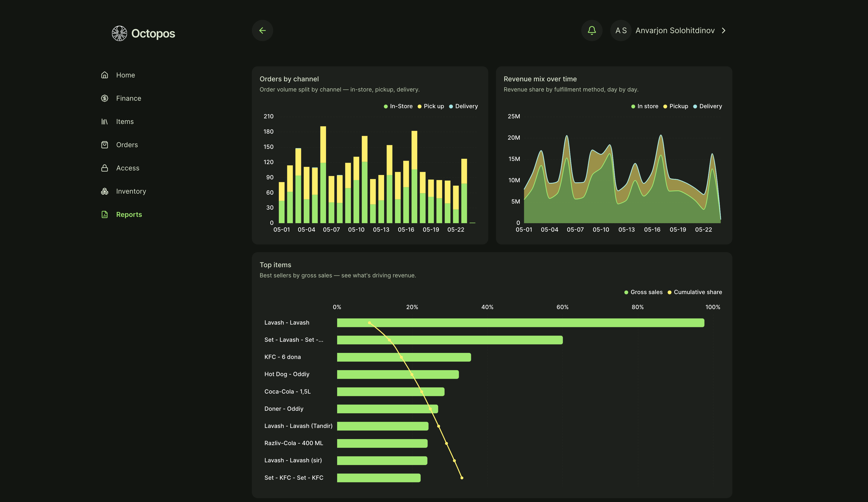Click the 'Hot Dog - Oddiy' item label
The width and height of the screenshot is (868, 502).
pos(287,374)
